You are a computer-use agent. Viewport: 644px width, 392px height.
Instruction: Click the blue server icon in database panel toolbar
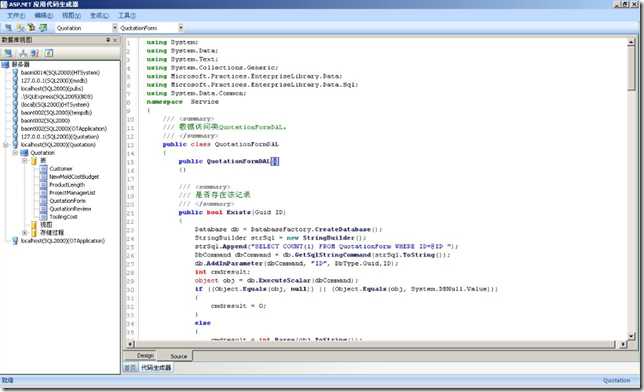tap(8, 53)
